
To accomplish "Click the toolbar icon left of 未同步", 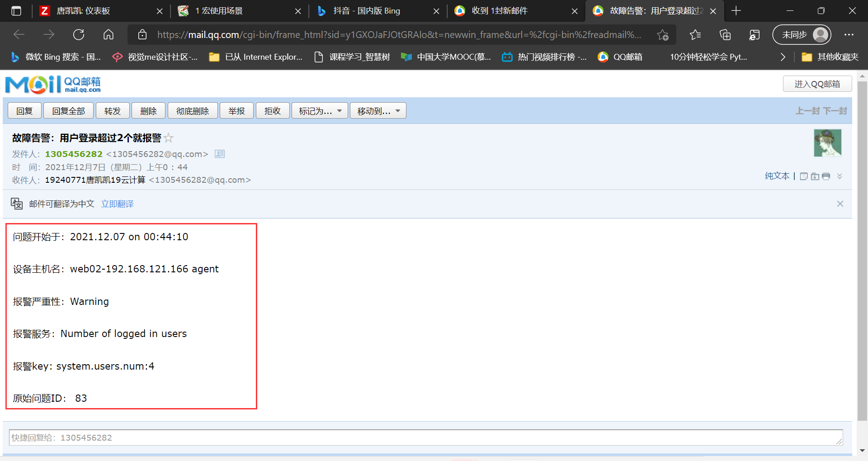I will [755, 35].
